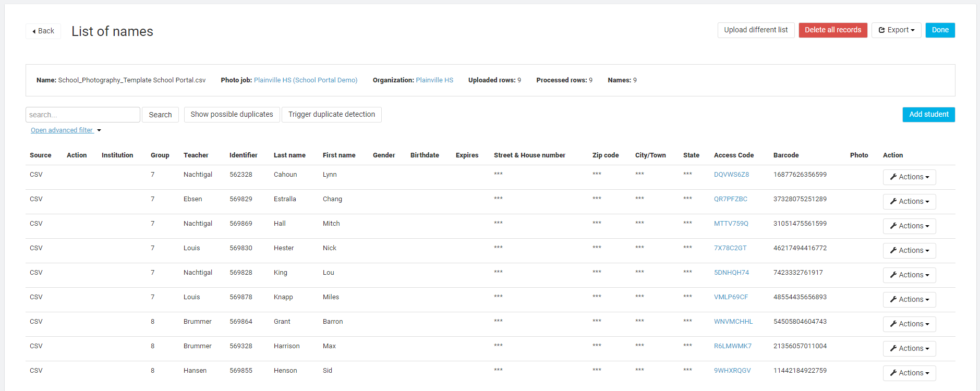Open Plainville HS (School Portal Demo) link
This screenshot has width=980, height=391.
(x=306, y=80)
